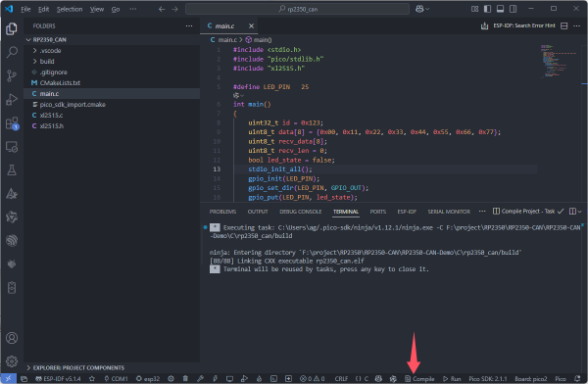The width and height of the screenshot is (588, 384).
Task: Click the remote window indicator in status bar
Action: (8, 379)
